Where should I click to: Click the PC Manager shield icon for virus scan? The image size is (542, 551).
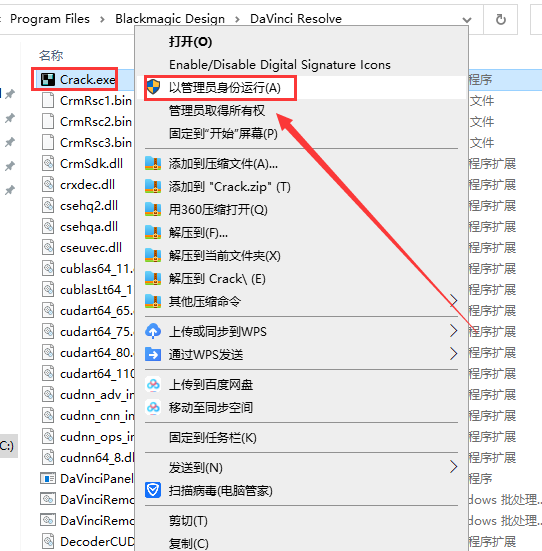[153, 490]
